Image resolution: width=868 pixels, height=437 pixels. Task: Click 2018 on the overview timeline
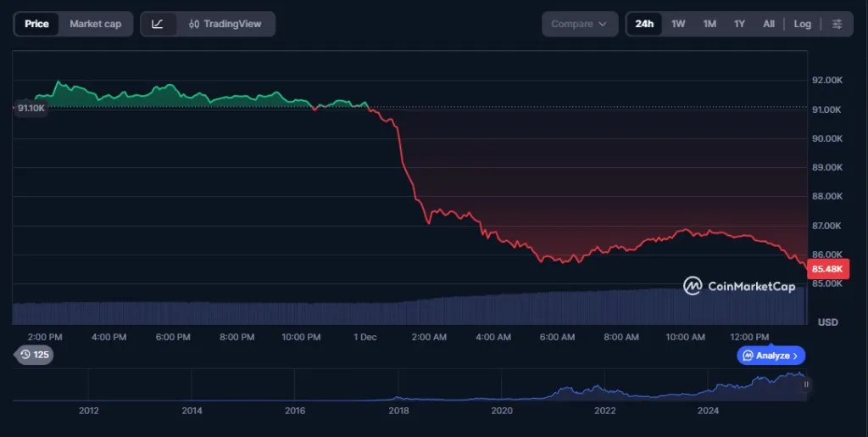(398, 411)
